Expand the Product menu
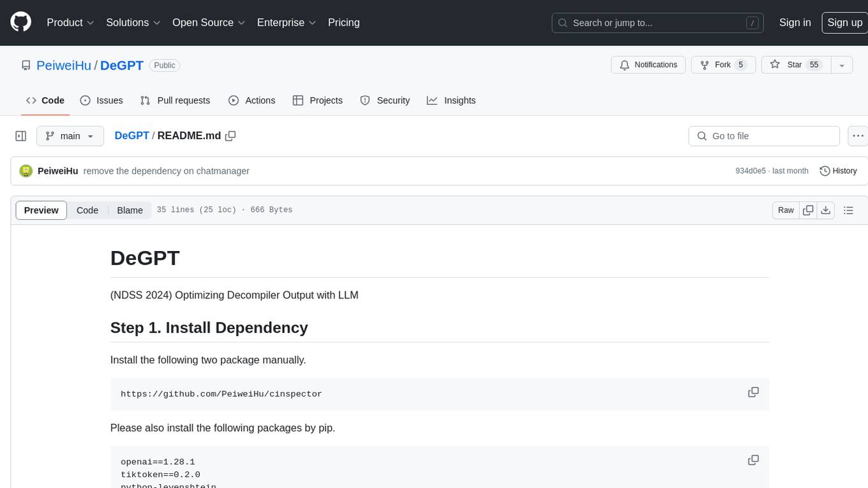 tap(70, 22)
